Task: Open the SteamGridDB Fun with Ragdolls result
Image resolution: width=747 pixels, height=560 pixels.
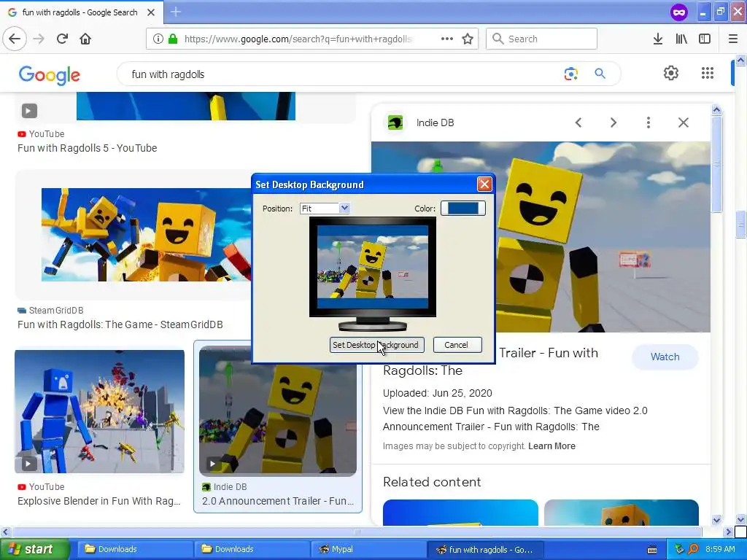Action: coord(120,324)
